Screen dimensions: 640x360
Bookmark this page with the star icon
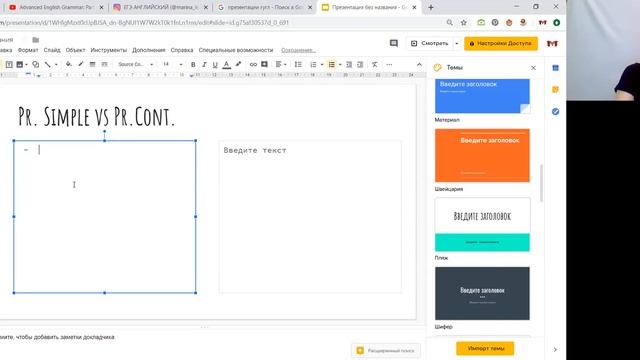coord(464,22)
